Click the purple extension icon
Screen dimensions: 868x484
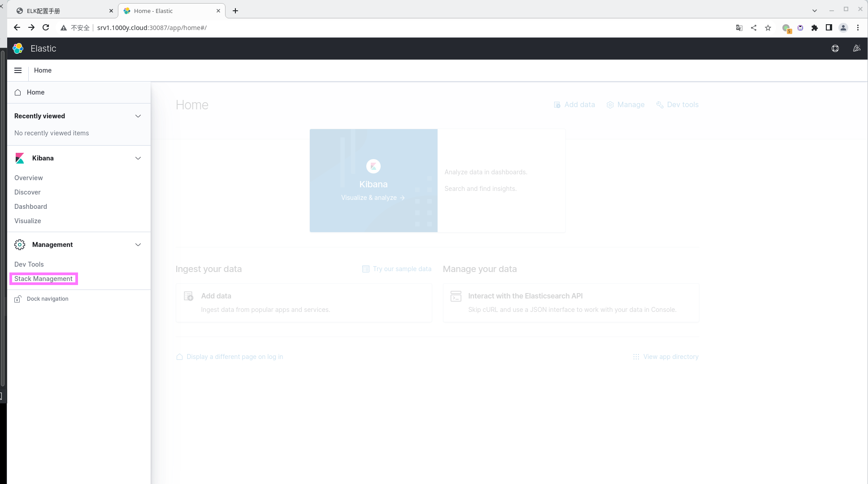[x=800, y=28]
